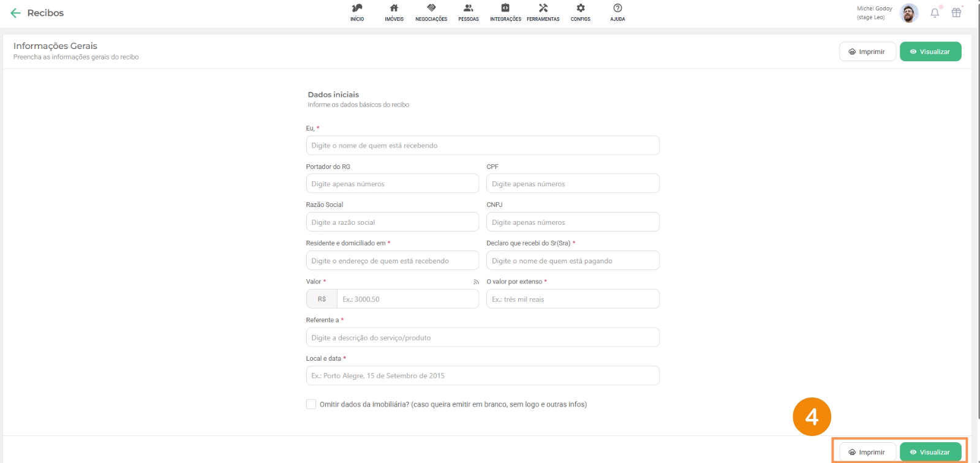Image resolution: width=980 pixels, height=463 pixels.
Task: Click the top Imprimir button
Action: (867, 51)
